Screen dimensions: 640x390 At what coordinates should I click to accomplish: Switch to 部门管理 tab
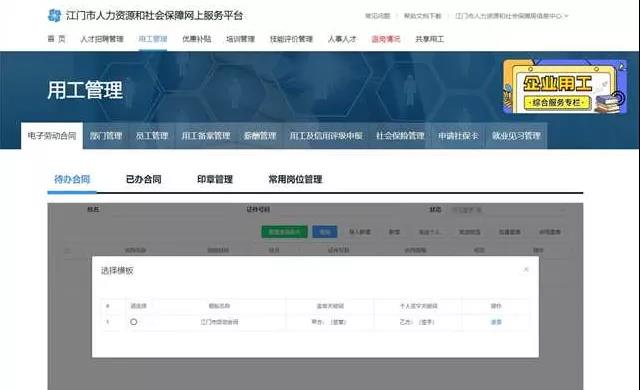106,135
